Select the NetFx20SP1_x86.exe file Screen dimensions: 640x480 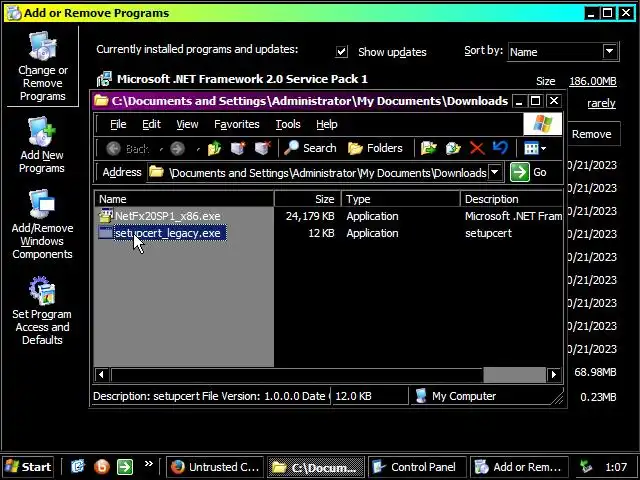[x=167, y=216]
